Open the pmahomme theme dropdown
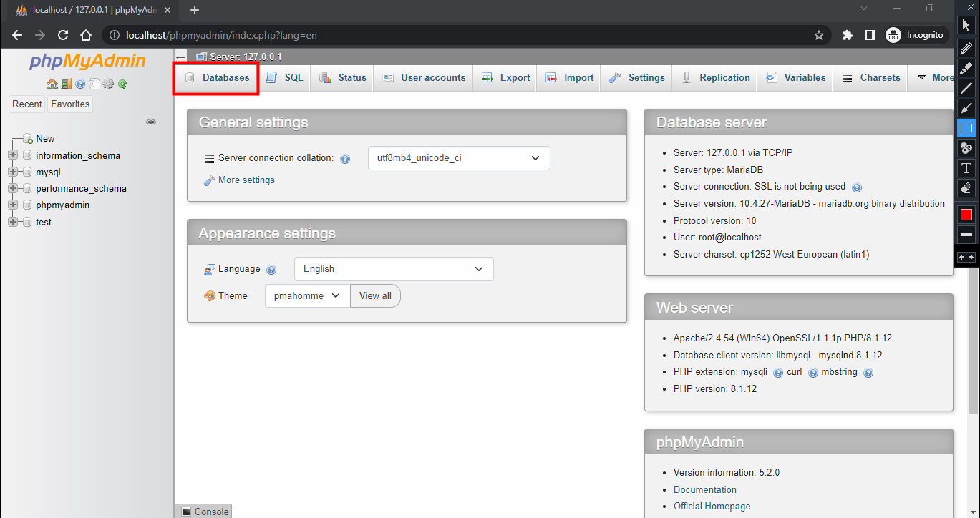Viewport: 980px width, 518px height. [307, 296]
